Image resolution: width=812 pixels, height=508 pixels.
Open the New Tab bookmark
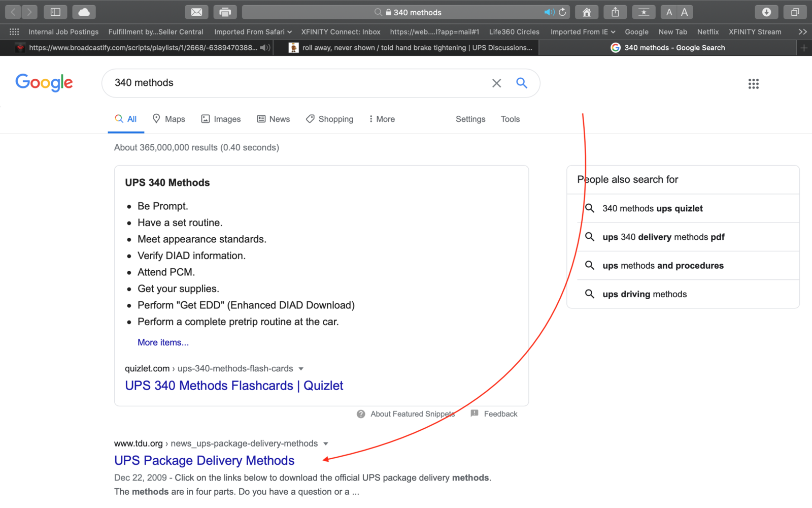point(672,31)
